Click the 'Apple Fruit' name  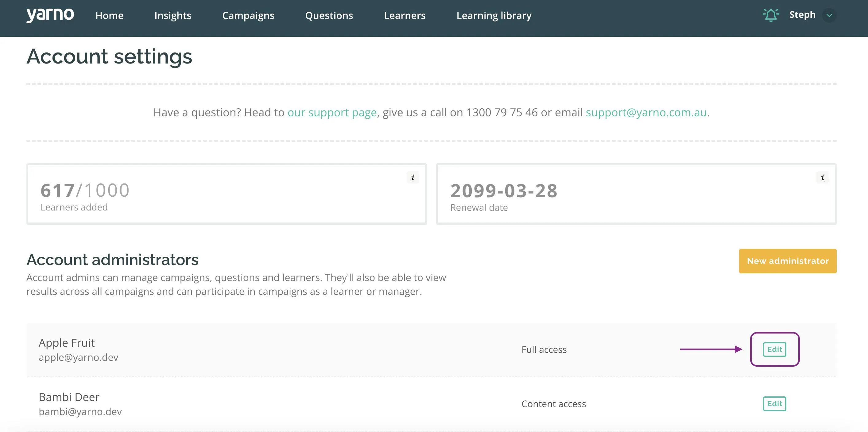click(67, 342)
